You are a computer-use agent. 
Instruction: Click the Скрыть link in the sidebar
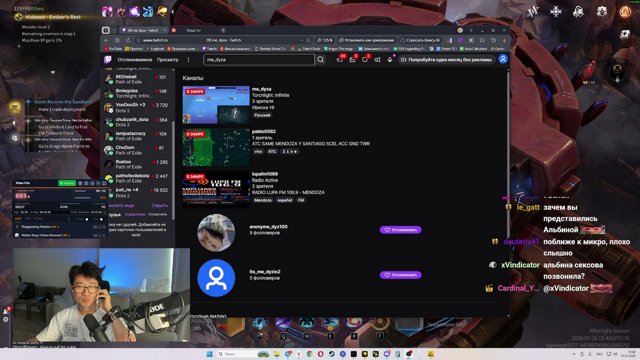coord(160,206)
